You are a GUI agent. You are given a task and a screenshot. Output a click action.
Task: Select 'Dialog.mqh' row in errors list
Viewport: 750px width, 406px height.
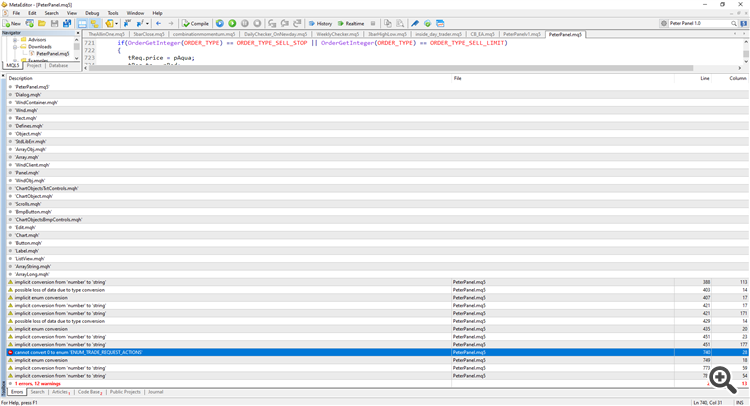[x=377, y=95]
